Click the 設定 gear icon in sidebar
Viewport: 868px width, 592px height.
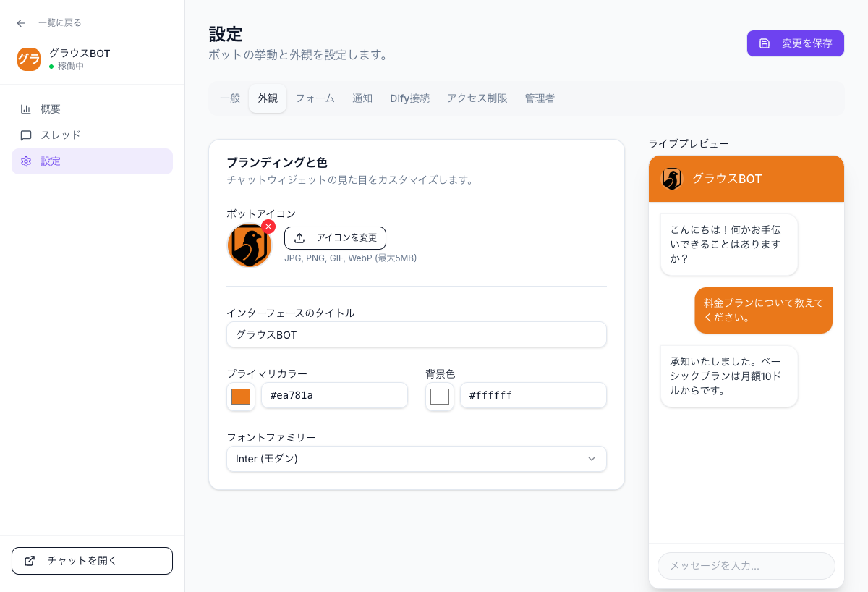pyautogui.click(x=26, y=161)
